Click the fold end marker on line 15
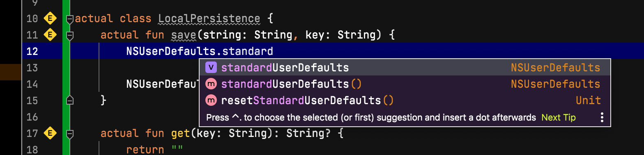 pos(70,100)
